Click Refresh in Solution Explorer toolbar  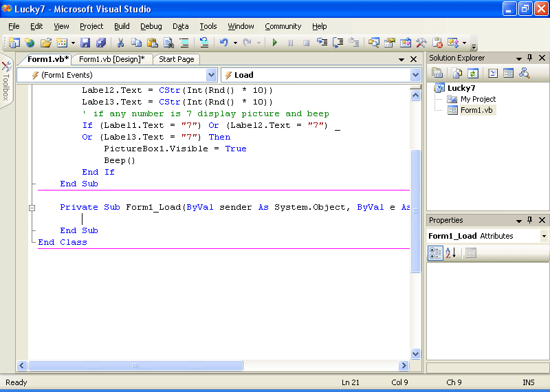473,73
